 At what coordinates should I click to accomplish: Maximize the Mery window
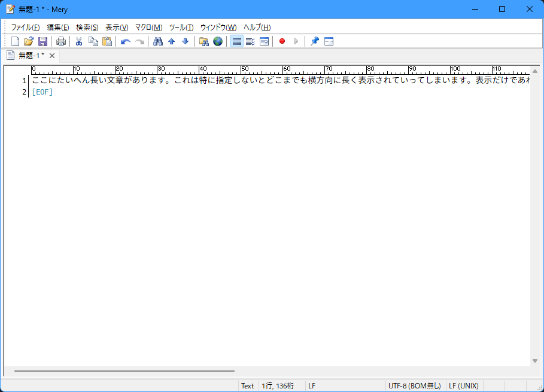(x=502, y=9)
